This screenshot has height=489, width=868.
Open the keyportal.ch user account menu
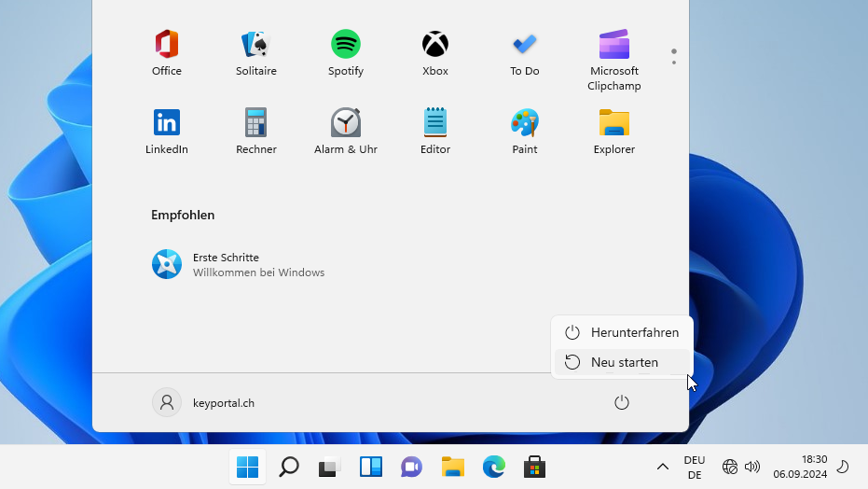(x=203, y=402)
